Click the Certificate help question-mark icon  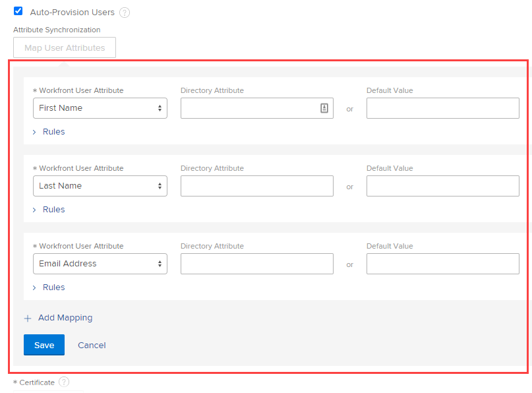(x=64, y=382)
